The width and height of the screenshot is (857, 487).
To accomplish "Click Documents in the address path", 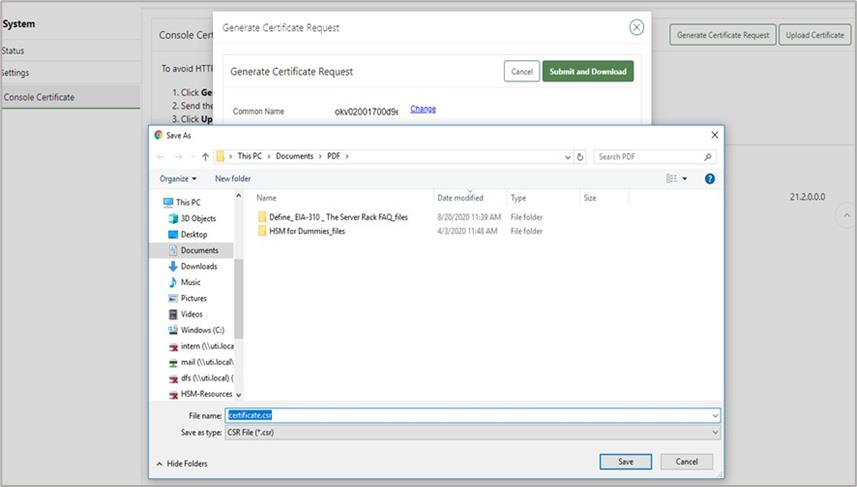I will tap(295, 156).
